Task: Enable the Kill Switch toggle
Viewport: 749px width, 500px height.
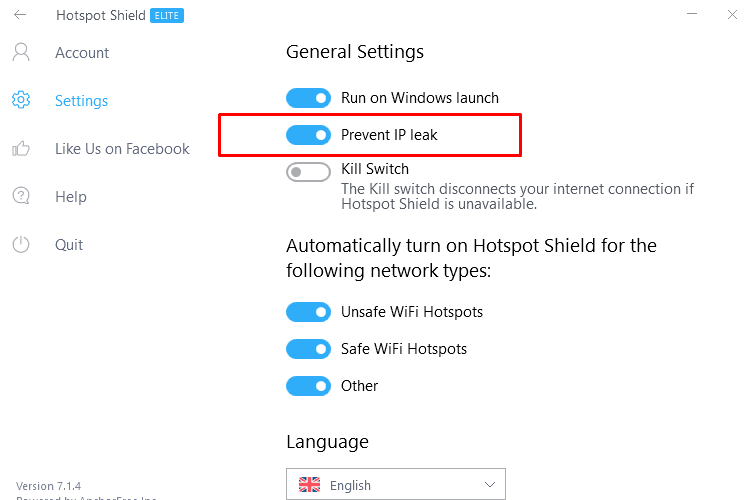Action: (309, 172)
